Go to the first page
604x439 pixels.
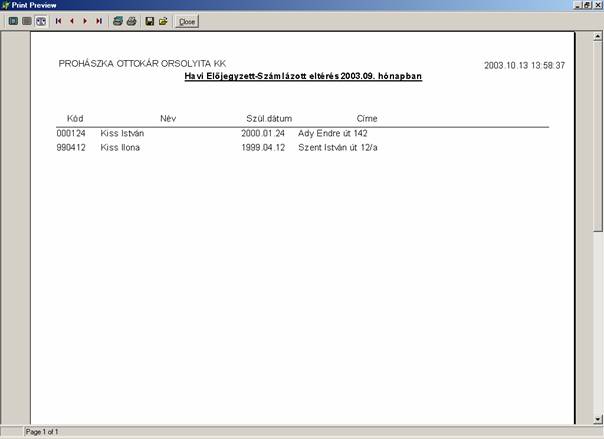(x=58, y=21)
